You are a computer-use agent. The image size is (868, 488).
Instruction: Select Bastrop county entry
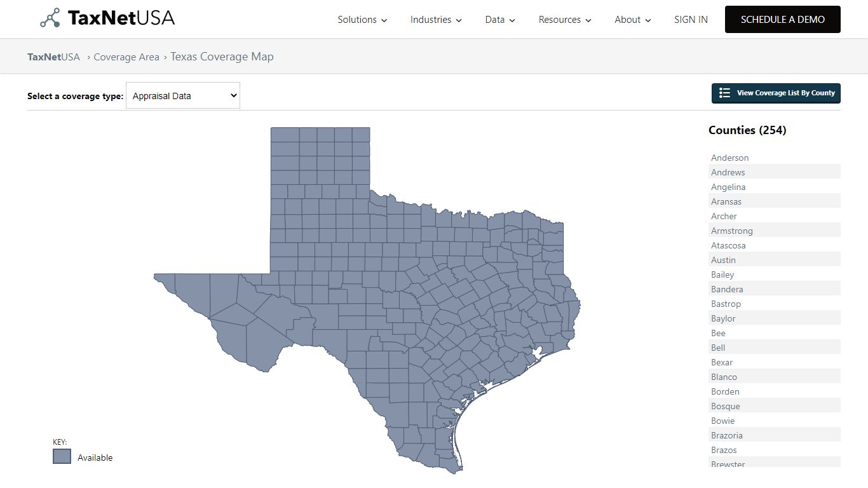point(775,304)
